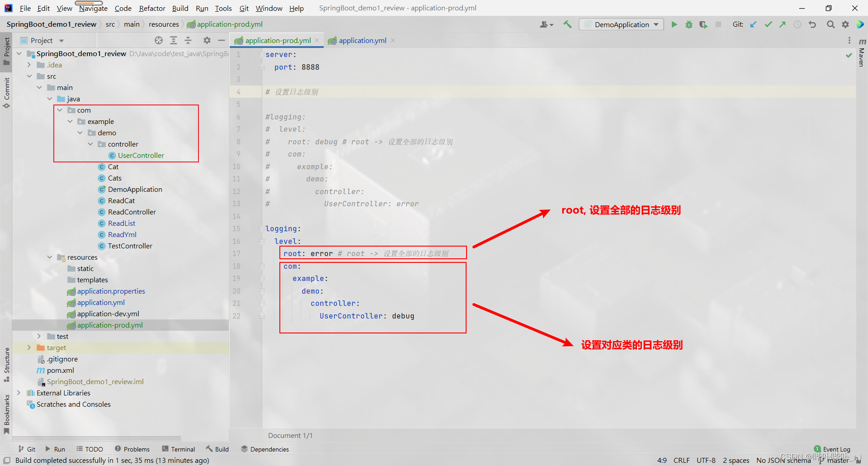Collapse the resources folder

tap(49, 257)
